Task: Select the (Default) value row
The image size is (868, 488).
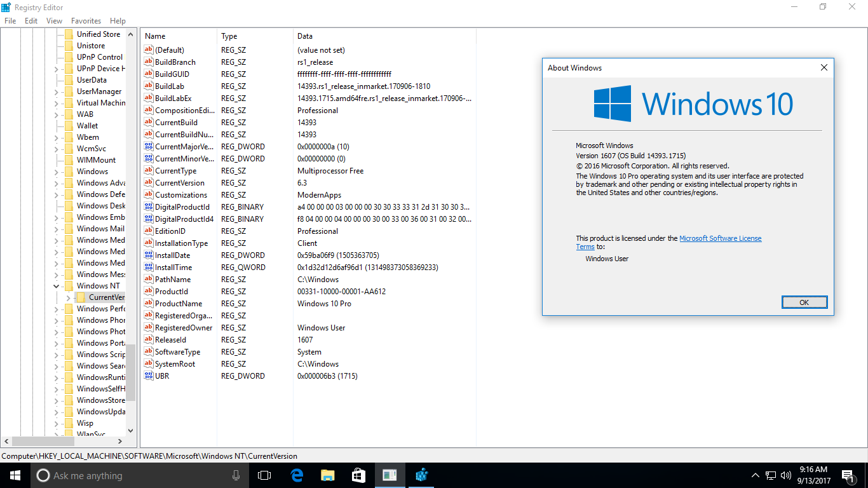Action: (x=170, y=50)
